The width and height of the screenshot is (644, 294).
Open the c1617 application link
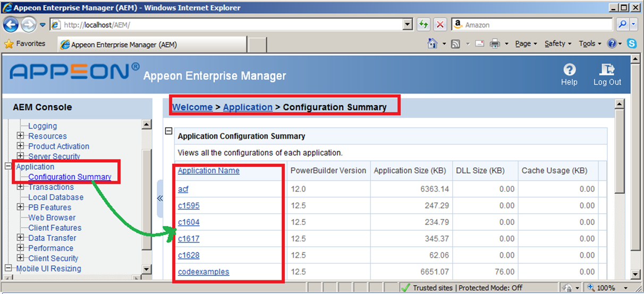pos(189,239)
